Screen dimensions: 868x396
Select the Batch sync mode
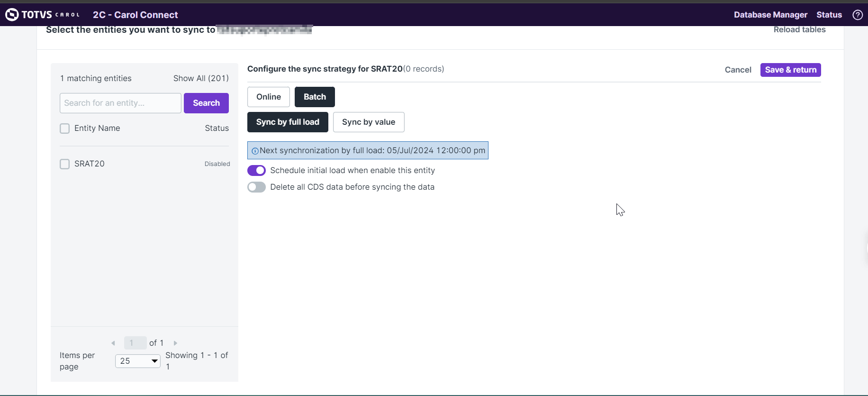pos(315,97)
